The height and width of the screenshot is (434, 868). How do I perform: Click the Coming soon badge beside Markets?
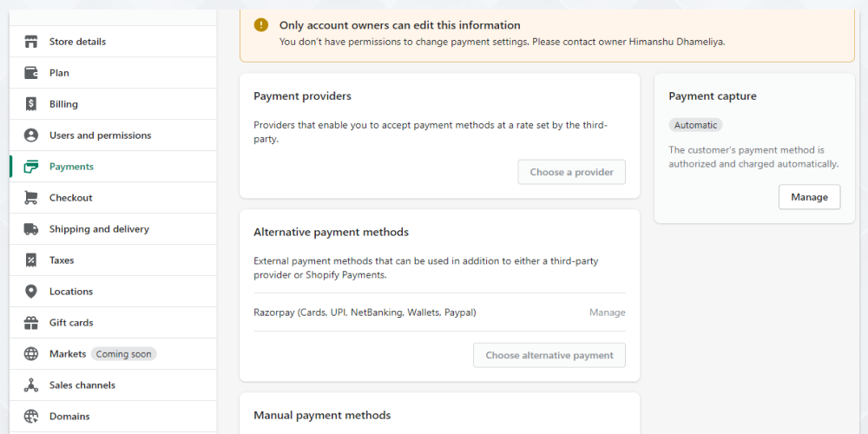click(x=123, y=354)
